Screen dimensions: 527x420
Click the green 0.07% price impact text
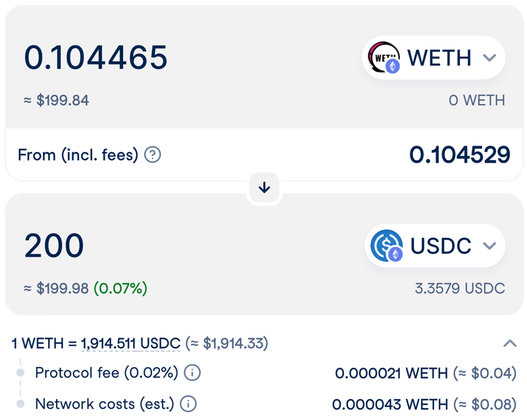pyautogui.click(x=120, y=288)
